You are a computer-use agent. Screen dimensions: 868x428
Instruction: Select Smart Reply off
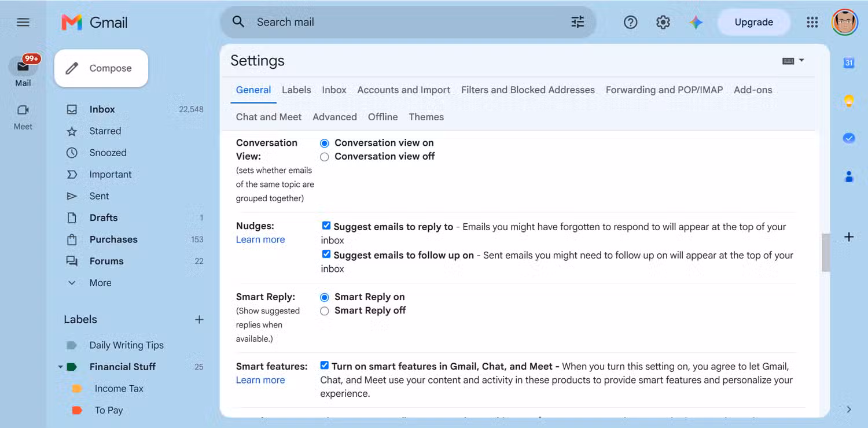point(325,311)
